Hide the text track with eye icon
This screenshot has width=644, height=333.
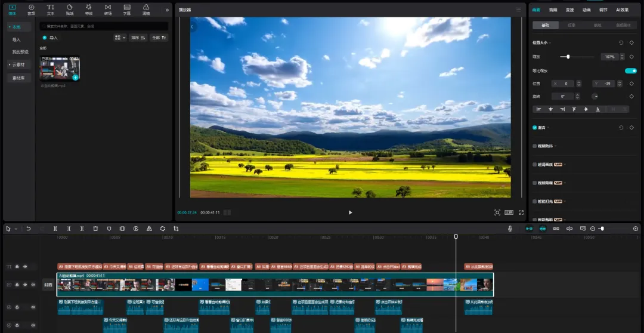[25, 266]
